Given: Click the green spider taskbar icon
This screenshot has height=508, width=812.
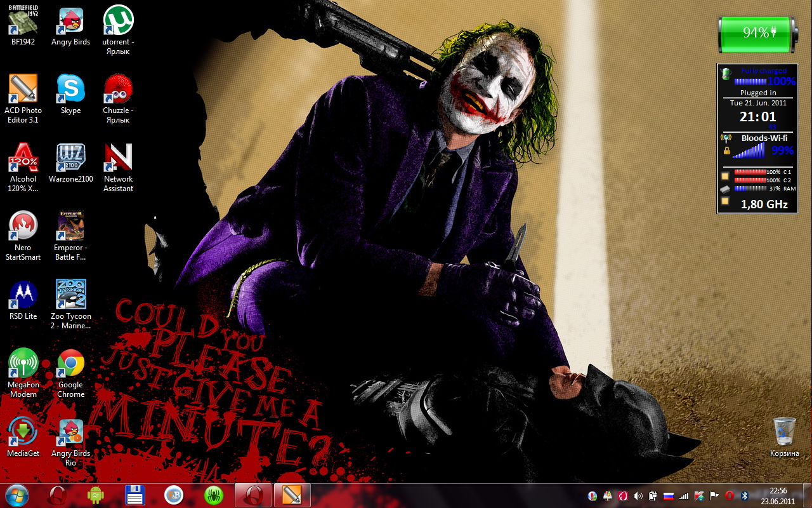Looking at the screenshot, I should coord(213,495).
